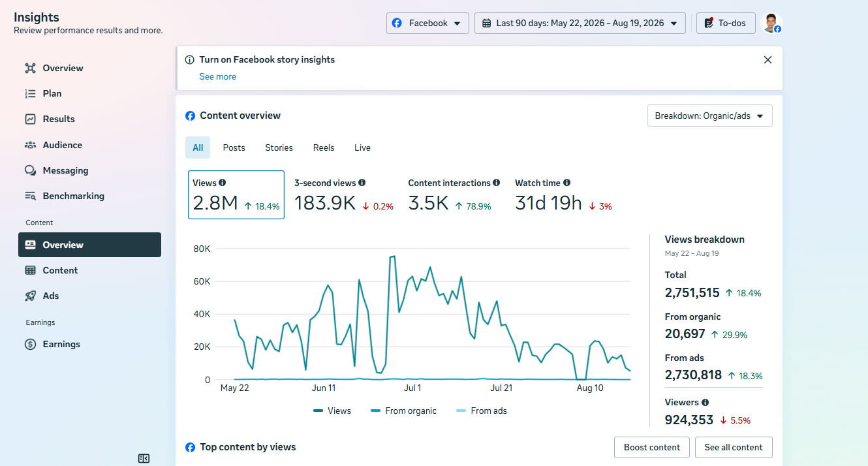
Task: Toggle the From ads legend series
Action: click(482, 411)
